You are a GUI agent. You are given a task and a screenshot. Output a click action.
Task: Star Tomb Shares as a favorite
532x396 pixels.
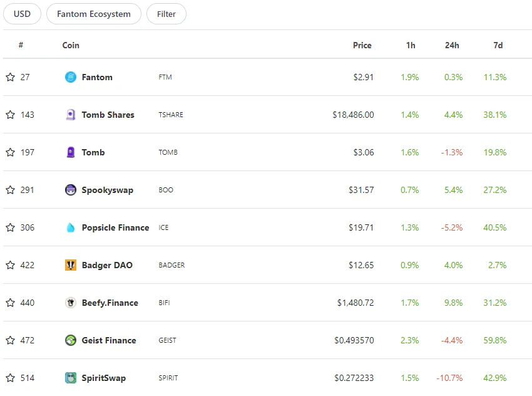[x=10, y=115]
